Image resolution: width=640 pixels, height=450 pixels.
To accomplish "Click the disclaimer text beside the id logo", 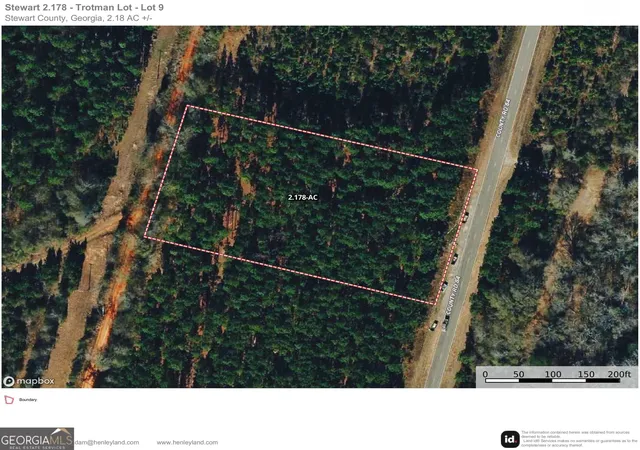I will [579, 439].
